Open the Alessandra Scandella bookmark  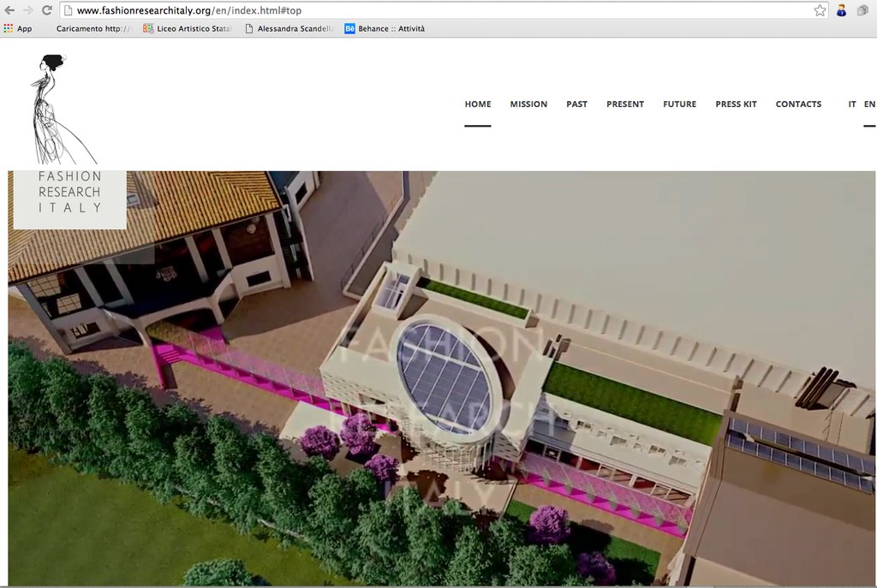(291, 28)
